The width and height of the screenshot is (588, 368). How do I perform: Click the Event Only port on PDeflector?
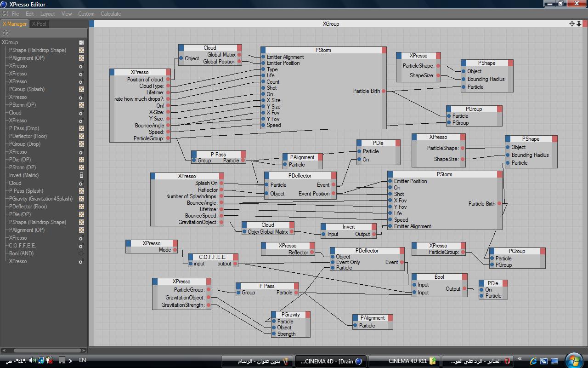tap(333, 262)
